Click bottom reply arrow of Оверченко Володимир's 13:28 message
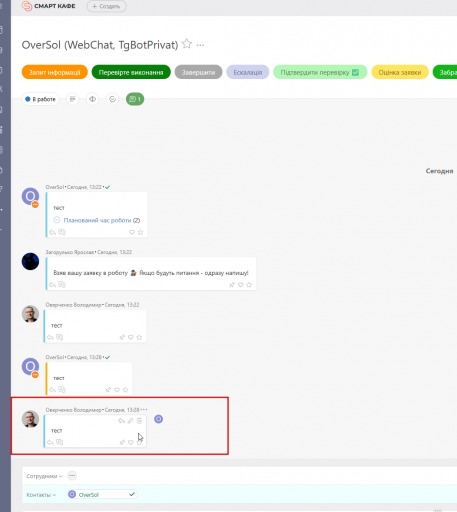The width and height of the screenshot is (457, 512). click(x=50, y=442)
